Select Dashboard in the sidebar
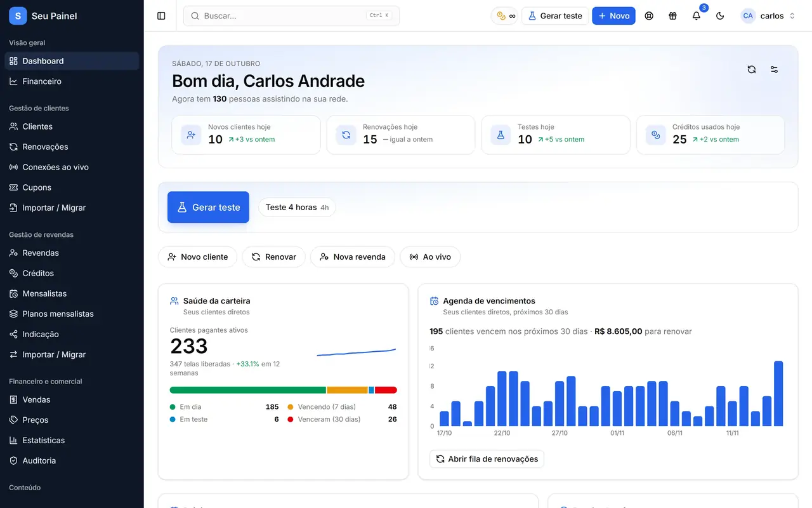 pyautogui.click(x=72, y=61)
